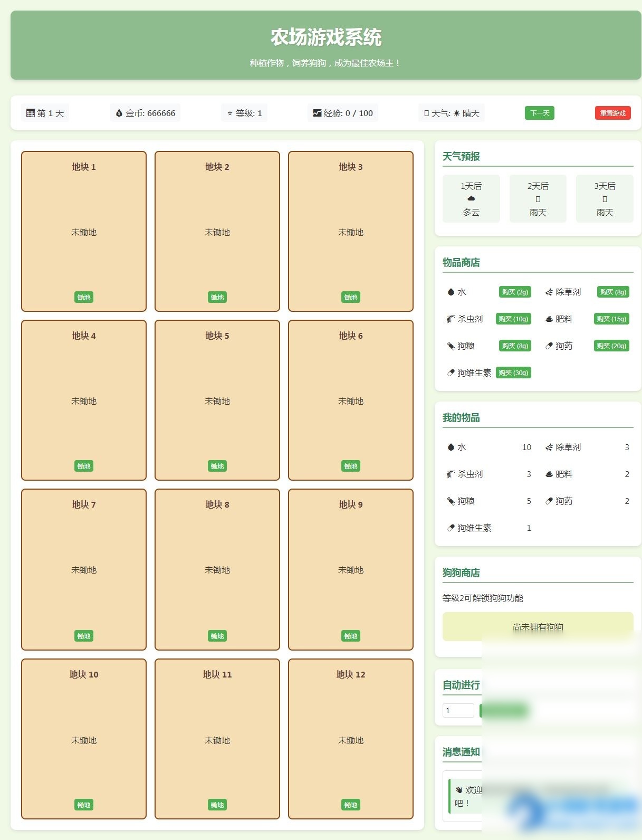Select the 3天后 雨天 forecast card

tap(605, 198)
